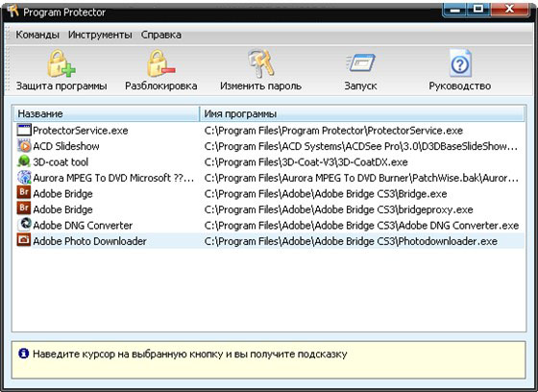Click the blue info icon in hint bar
Viewport: 538px width, 392px height.
coord(23,354)
